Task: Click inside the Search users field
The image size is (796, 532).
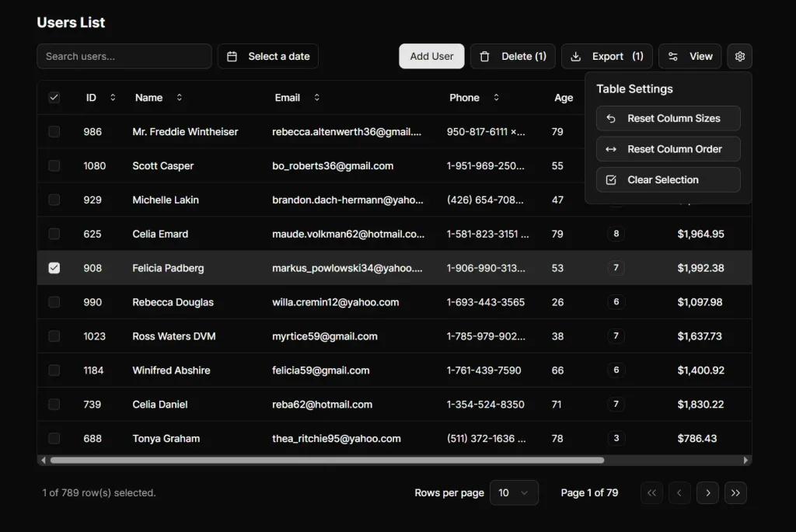Action: [124, 56]
